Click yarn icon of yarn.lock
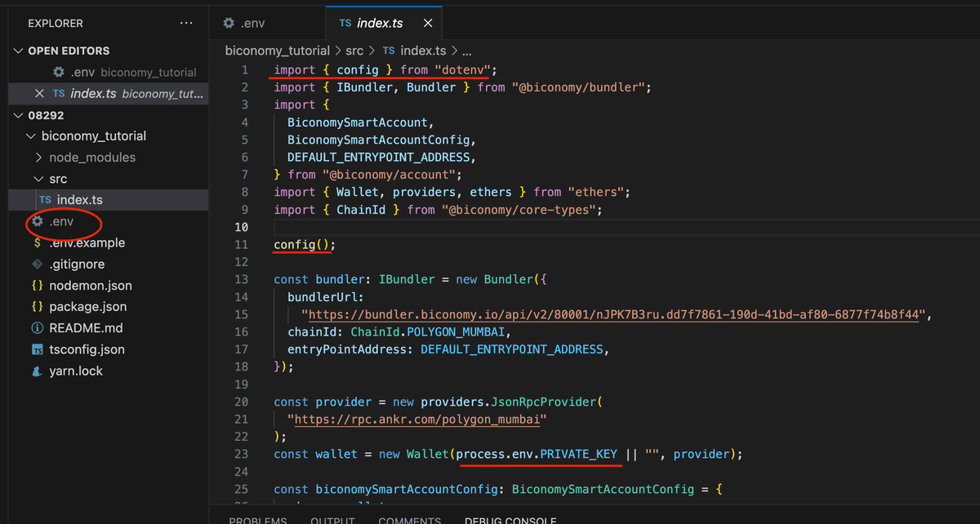 click(38, 371)
